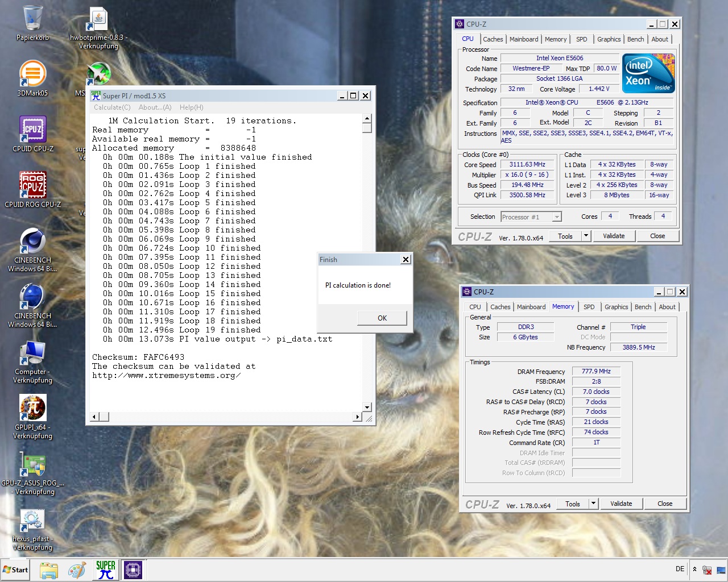The height and width of the screenshot is (582, 728).
Task: Launch GPUPI_x64 shortcut icon
Action: coord(33,417)
